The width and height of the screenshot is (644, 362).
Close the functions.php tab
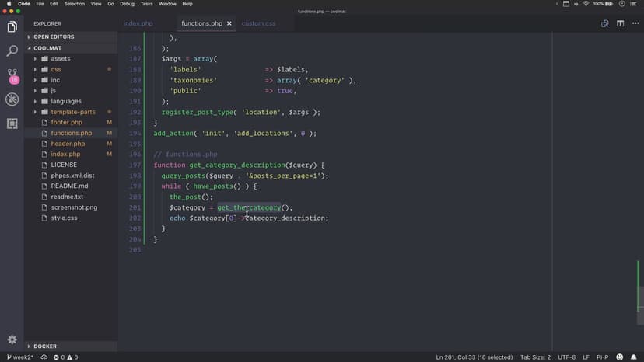pos(229,23)
